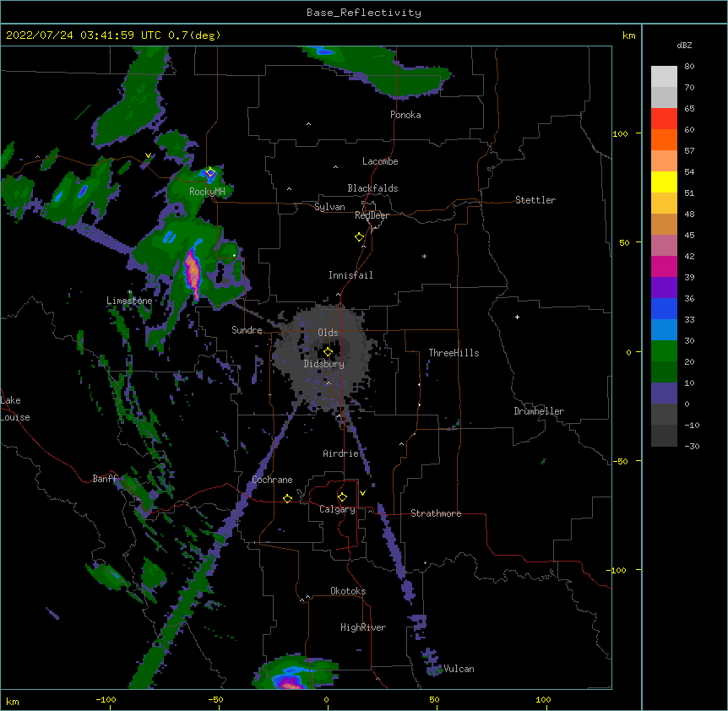Click the Sundre label
The height and width of the screenshot is (711, 728).
click(247, 330)
